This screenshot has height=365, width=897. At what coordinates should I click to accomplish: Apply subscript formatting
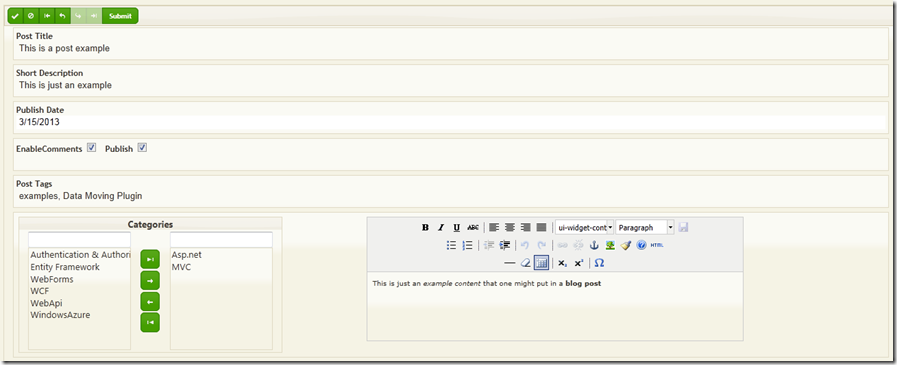(x=562, y=263)
